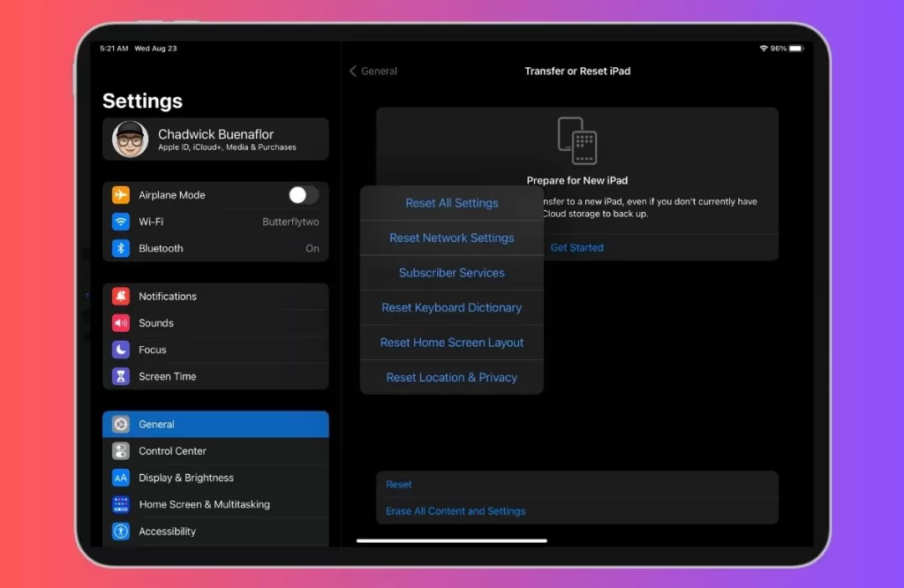The height and width of the screenshot is (588, 904).
Task: Click the Wi-Fi settings icon
Action: point(120,222)
